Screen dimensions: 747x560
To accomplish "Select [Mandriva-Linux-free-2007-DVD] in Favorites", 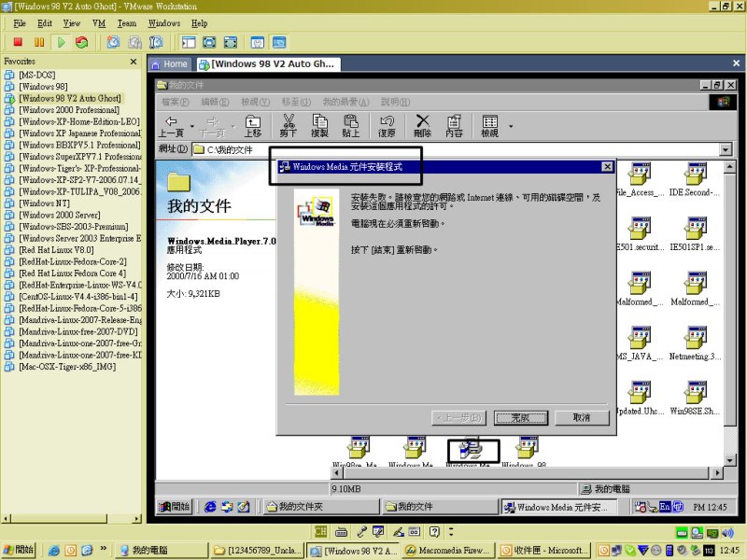I will [x=78, y=331].
